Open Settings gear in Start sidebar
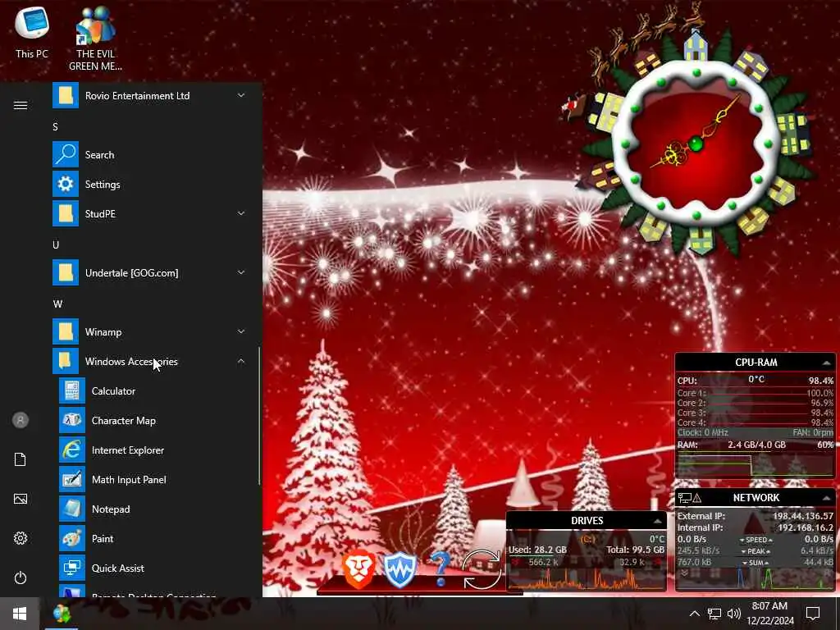Image resolution: width=840 pixels, height=630 pixels. [21, 538]
